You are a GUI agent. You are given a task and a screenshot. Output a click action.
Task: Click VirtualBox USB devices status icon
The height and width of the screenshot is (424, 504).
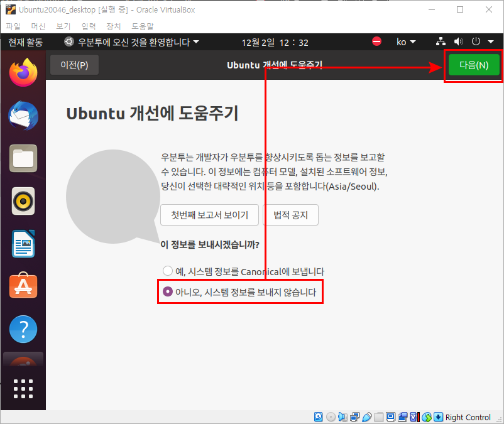point(367,417)
